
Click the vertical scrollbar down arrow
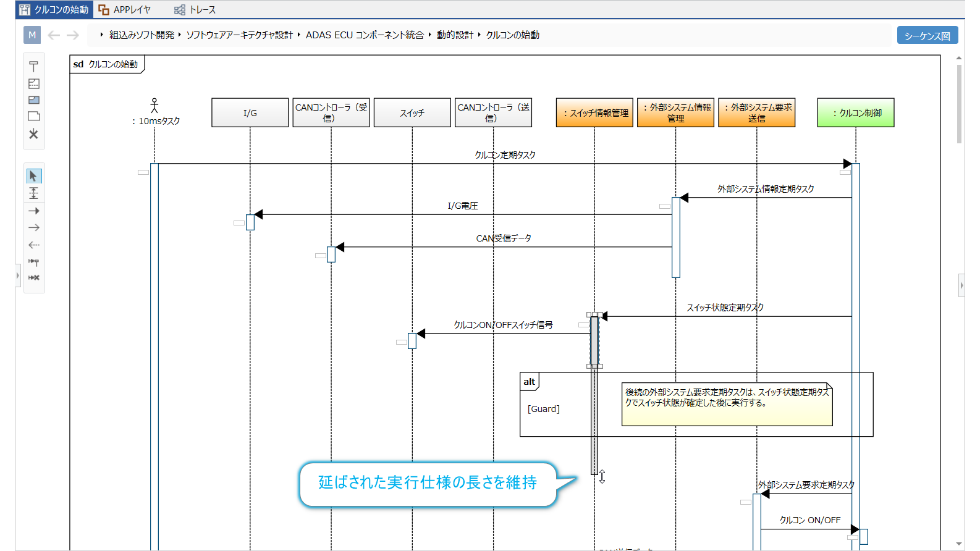coord(959,544)
